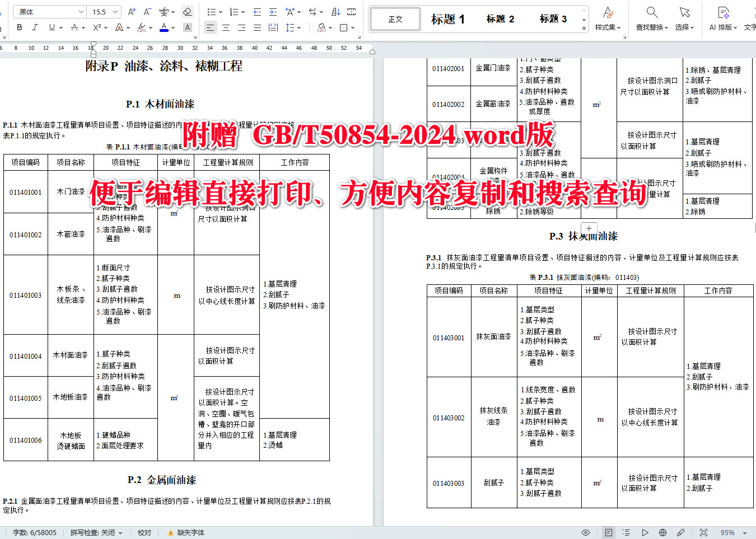
Task: Activate the bulleted list icon
Action: coord(212,11)
